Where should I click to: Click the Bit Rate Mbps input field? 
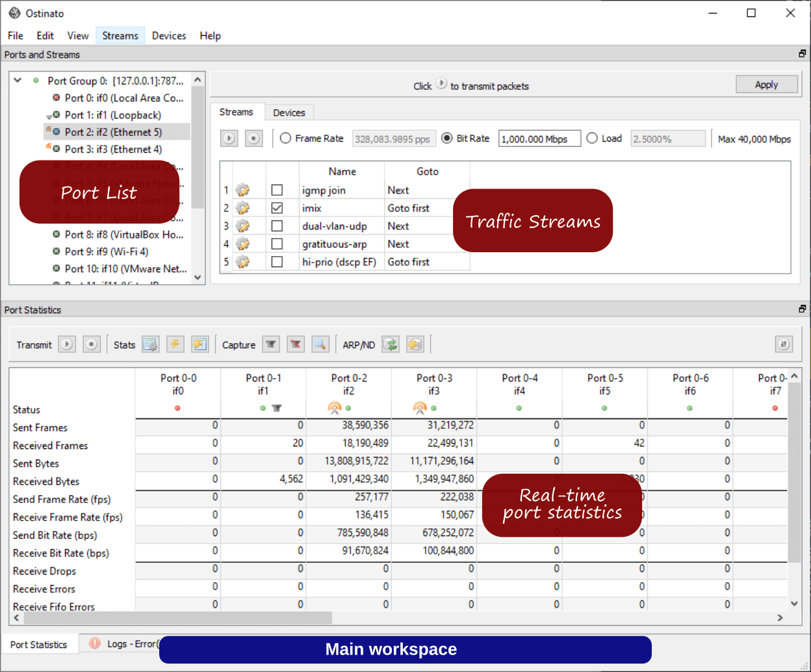(x=539, y=139)
